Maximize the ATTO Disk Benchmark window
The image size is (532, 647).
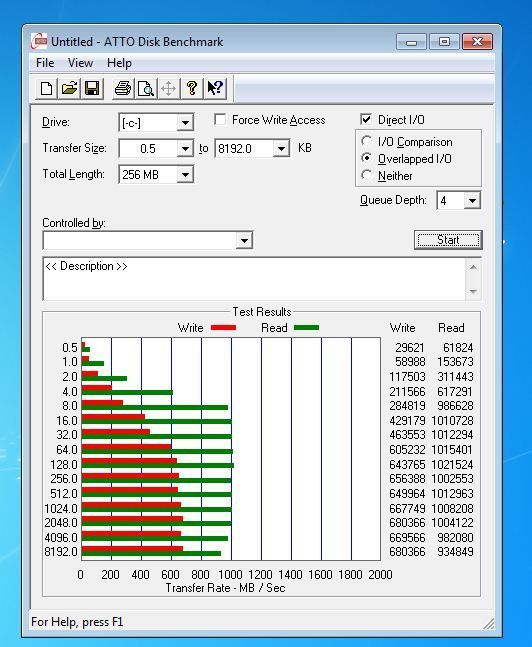pos(444,42)
